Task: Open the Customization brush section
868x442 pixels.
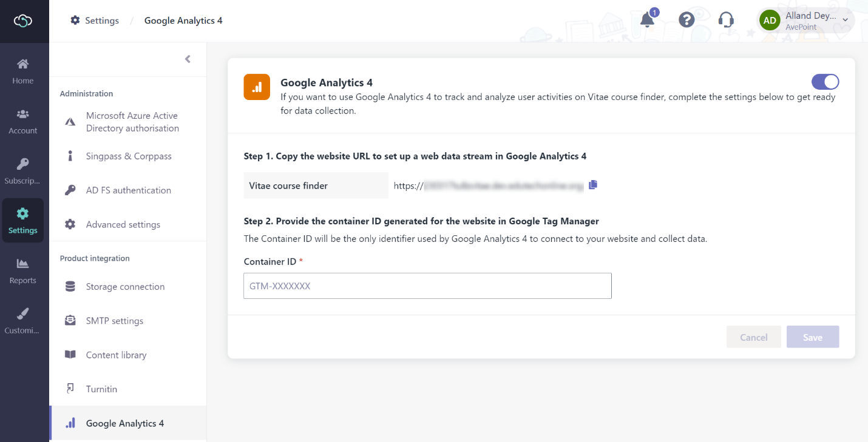Action: (23, 321)
